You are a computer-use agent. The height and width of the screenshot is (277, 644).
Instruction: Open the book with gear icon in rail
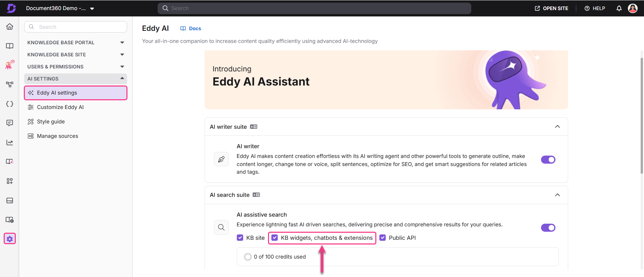tap(10, 220)
